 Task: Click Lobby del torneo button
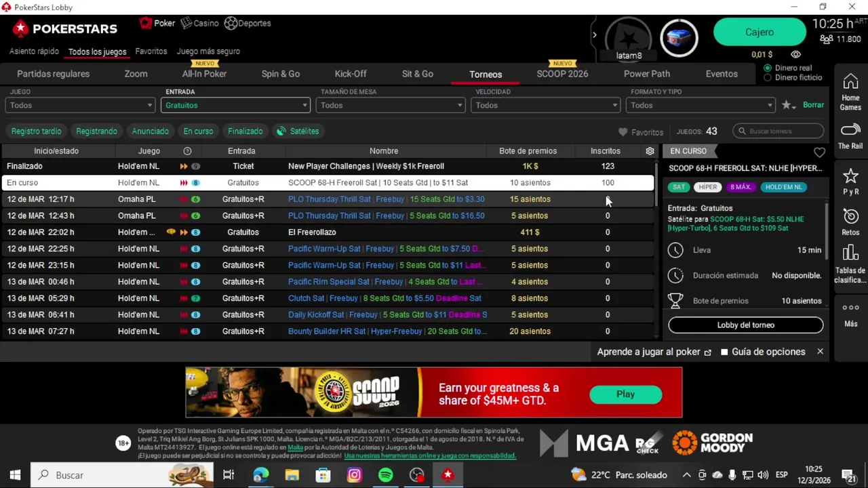(746, 325)
